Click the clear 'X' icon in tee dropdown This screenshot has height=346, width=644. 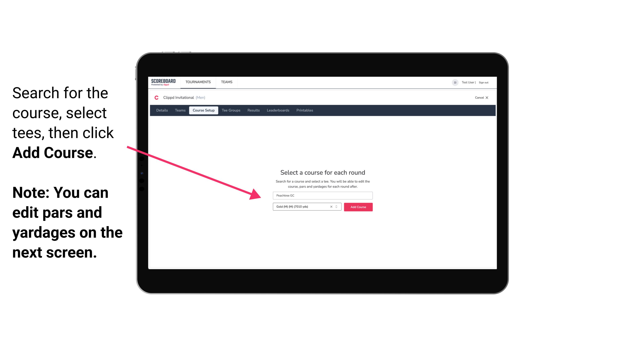pyautogui.click(x=331, y=207)
